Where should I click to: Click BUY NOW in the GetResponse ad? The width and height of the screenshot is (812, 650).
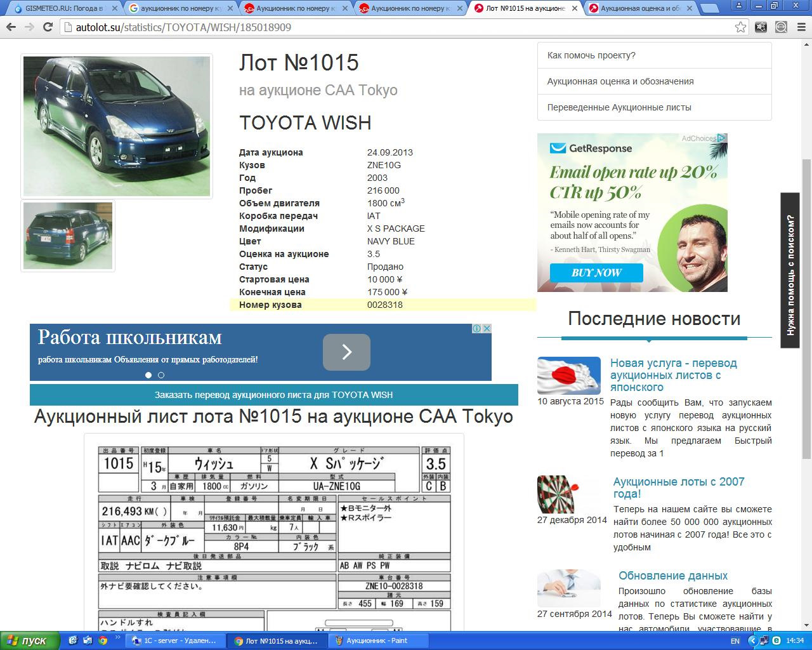coord(596,272)
